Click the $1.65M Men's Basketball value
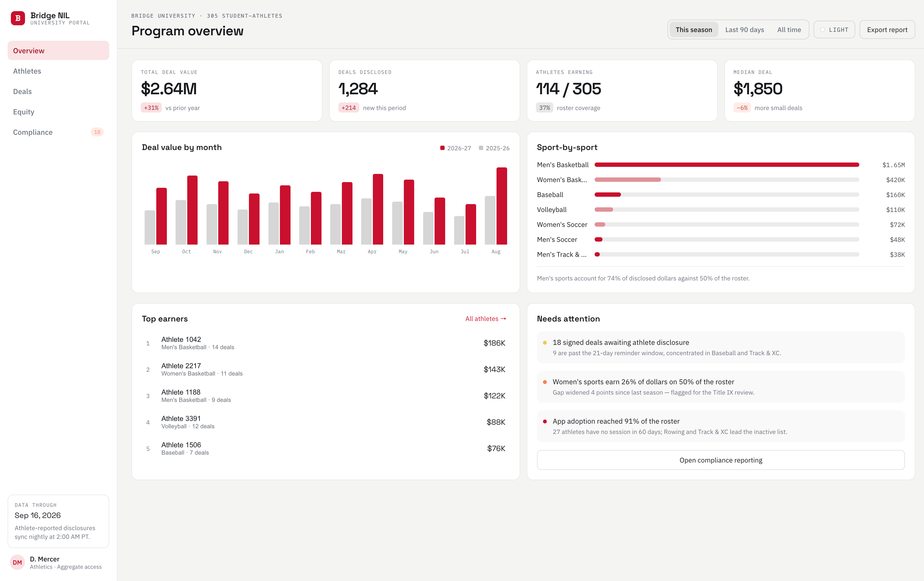This screenshot has height=581, width=924. coord(893,165)
